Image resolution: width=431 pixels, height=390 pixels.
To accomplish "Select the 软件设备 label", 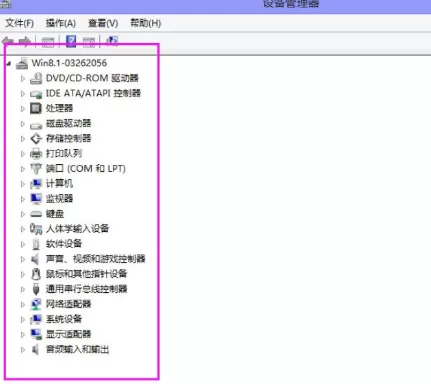I will pos(64,244).
